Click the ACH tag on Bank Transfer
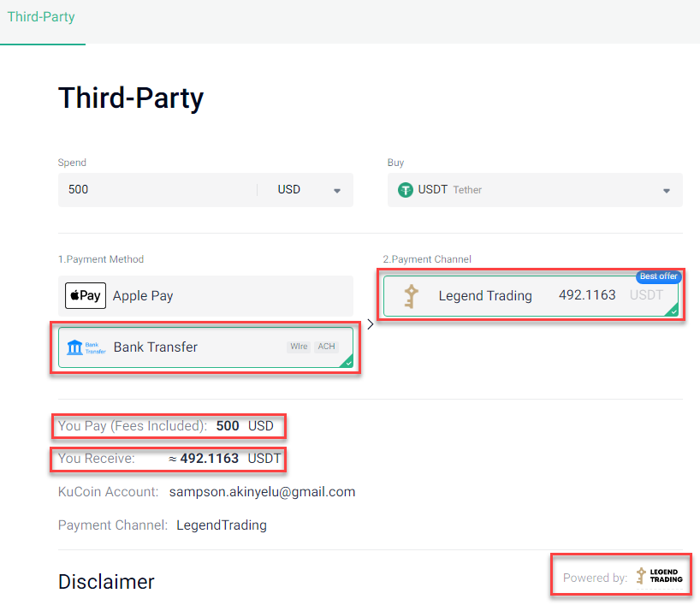This screenshot has width=700, height=605. [x=326, y=347]
